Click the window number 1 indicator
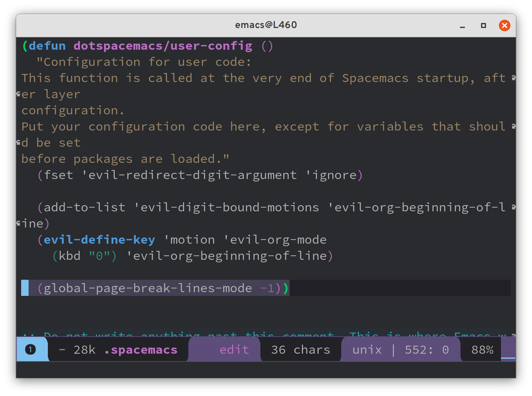Image resolution: width=532 pixels, height=396 pixels. tap(30, 349)
